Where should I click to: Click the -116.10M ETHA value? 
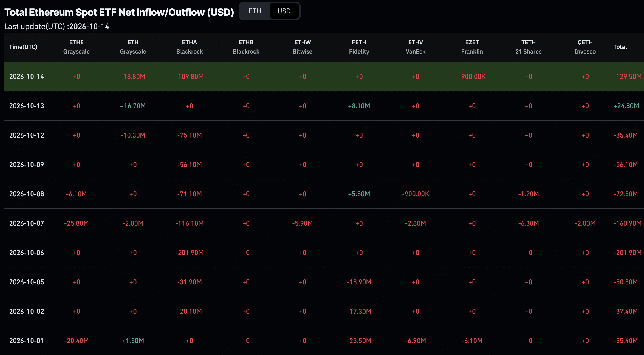point(190,223)
